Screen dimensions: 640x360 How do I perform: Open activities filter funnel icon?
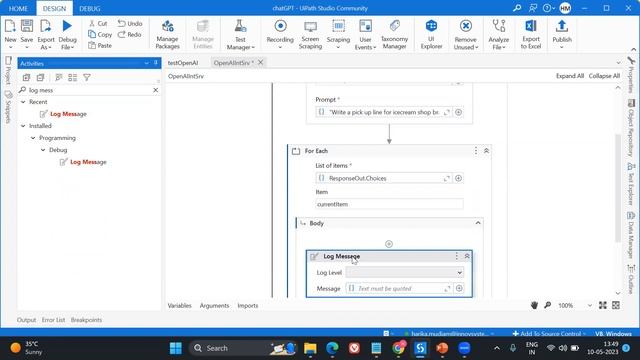point(87,77)
